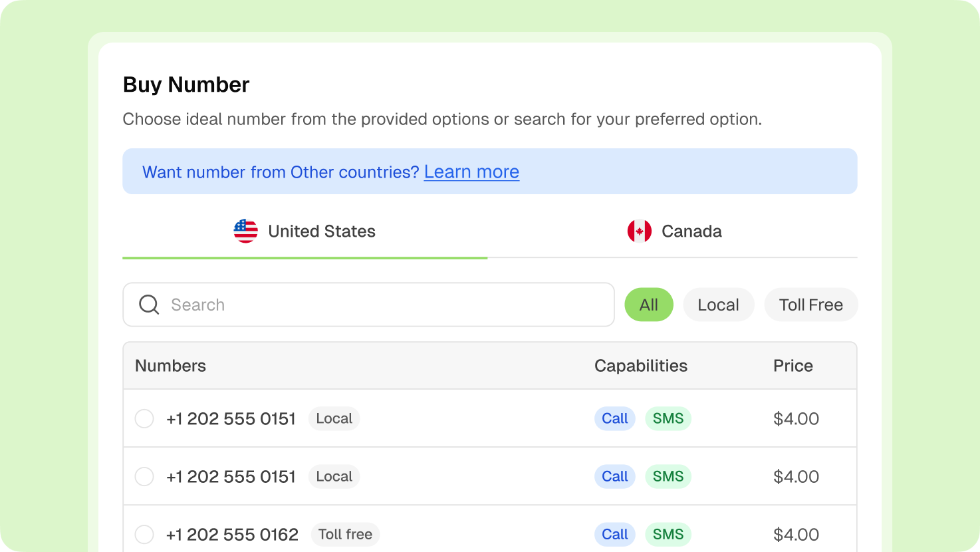Click the Call badge for +1 202 555 0162
The image size is (980, 552).
point(614,534)
